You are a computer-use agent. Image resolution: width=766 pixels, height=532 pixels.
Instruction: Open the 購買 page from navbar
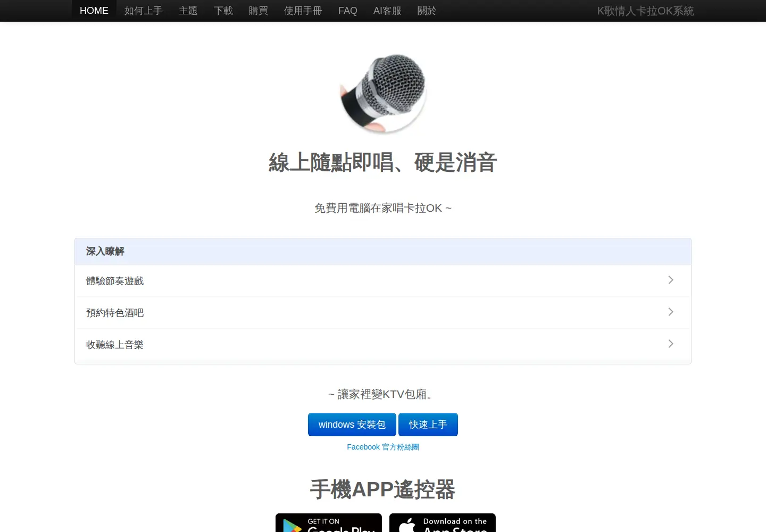(259, 11)
